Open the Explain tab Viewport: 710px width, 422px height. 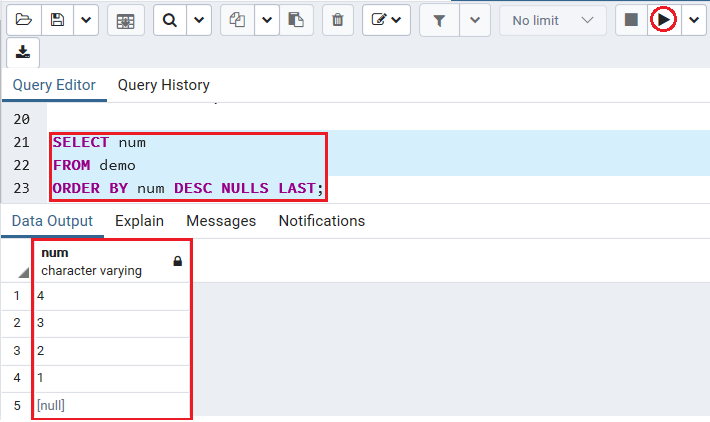coord(139,221)
